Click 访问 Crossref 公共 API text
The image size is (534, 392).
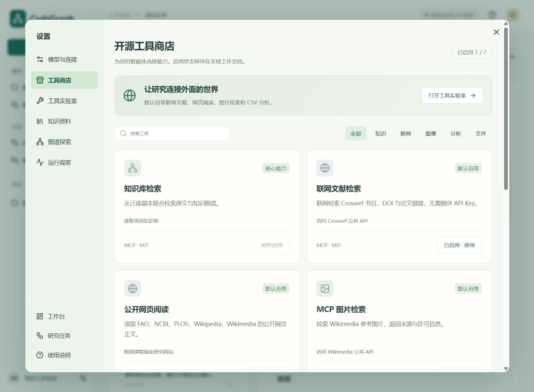click(x=342, y=221)
